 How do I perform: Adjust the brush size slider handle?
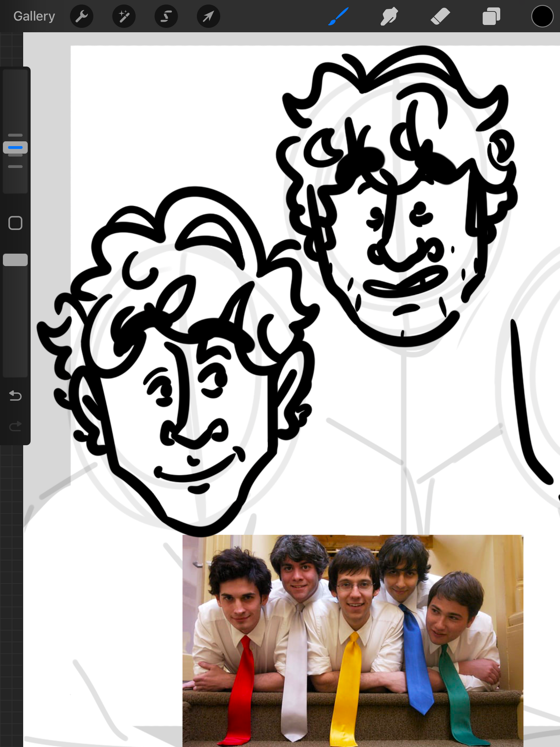[15, 148]
